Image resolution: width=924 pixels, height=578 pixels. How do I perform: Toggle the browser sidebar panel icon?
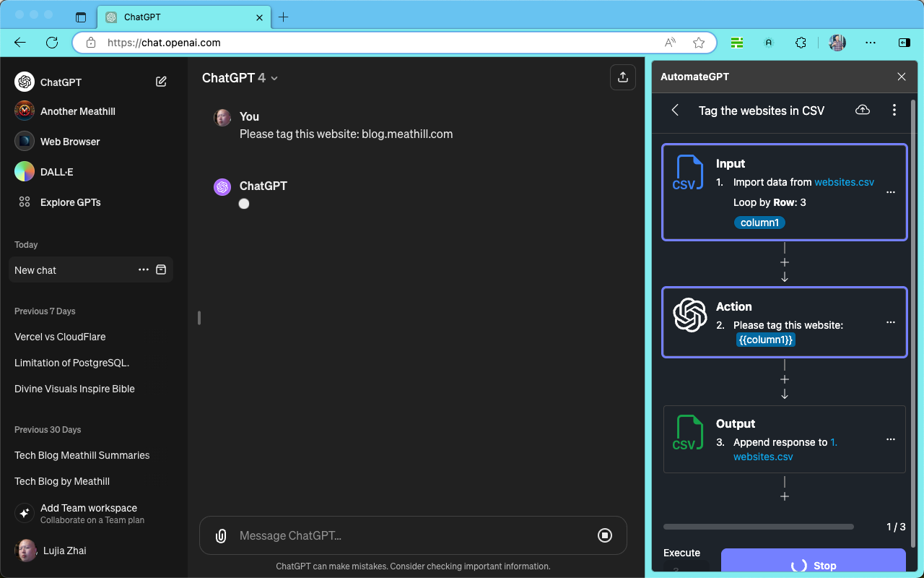pos(905,43)
